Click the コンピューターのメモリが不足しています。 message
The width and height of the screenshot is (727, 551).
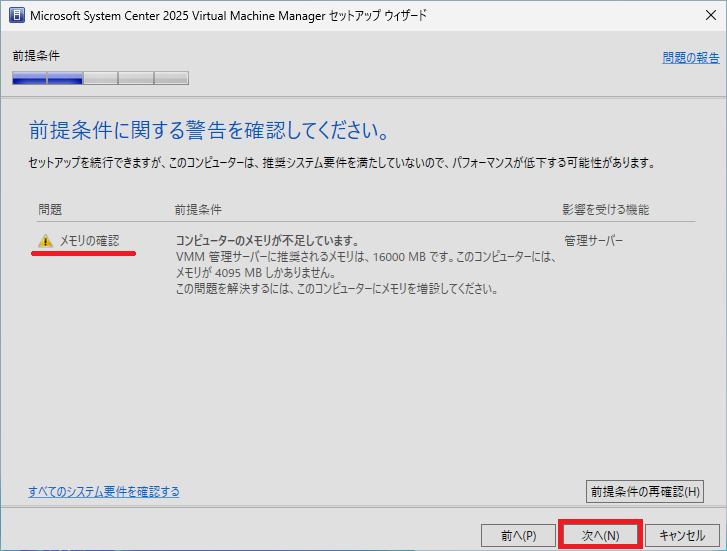(268, 241)
